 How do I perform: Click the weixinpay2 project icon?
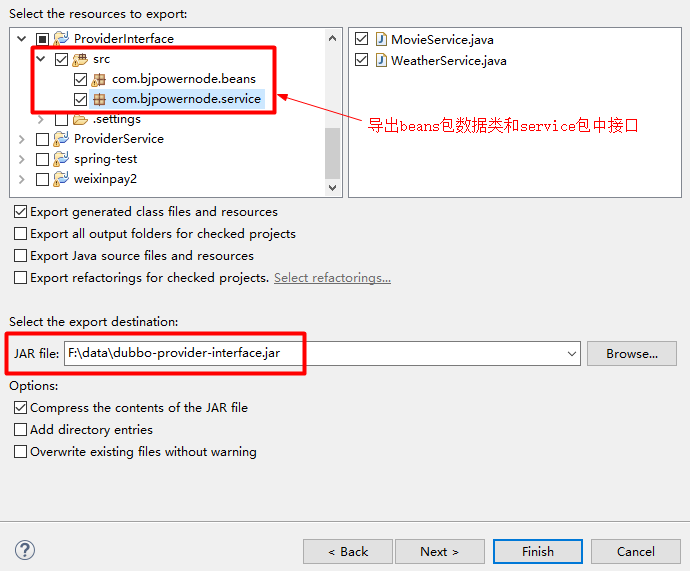point(62,179)
